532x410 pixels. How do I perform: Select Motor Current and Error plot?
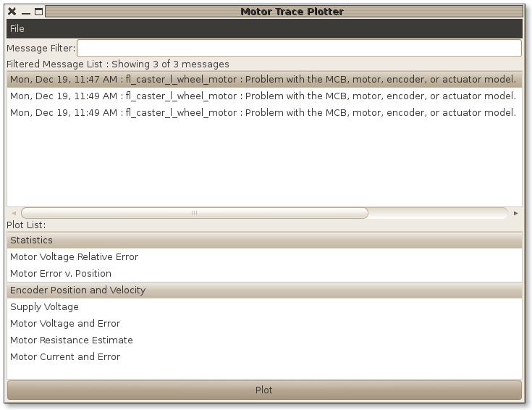tap(65, 357)
